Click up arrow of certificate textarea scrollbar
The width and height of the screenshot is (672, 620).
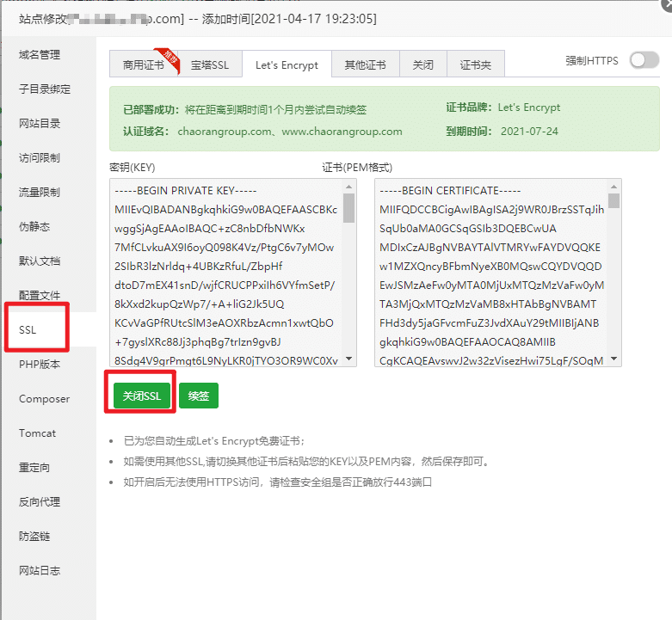click(613, 187)
